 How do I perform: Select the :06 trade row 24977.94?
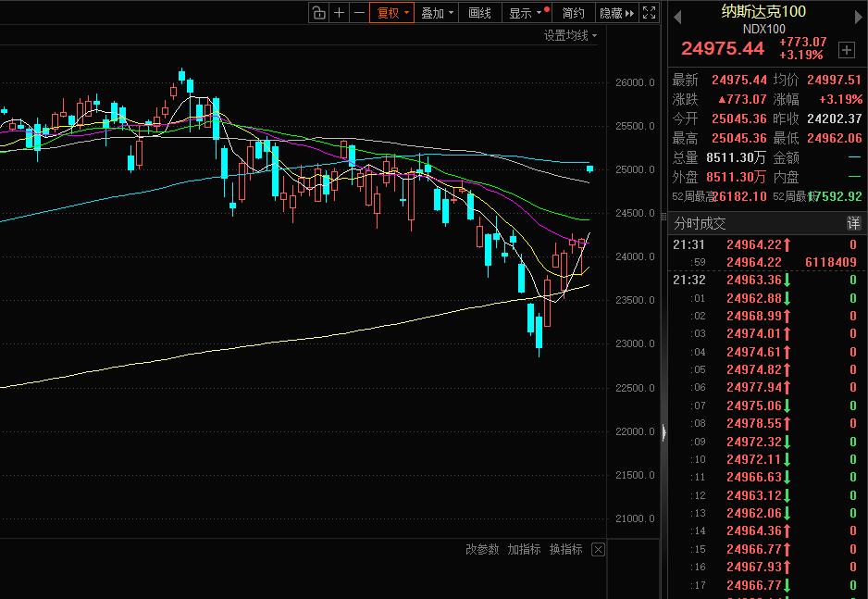[x=767, y=388]
